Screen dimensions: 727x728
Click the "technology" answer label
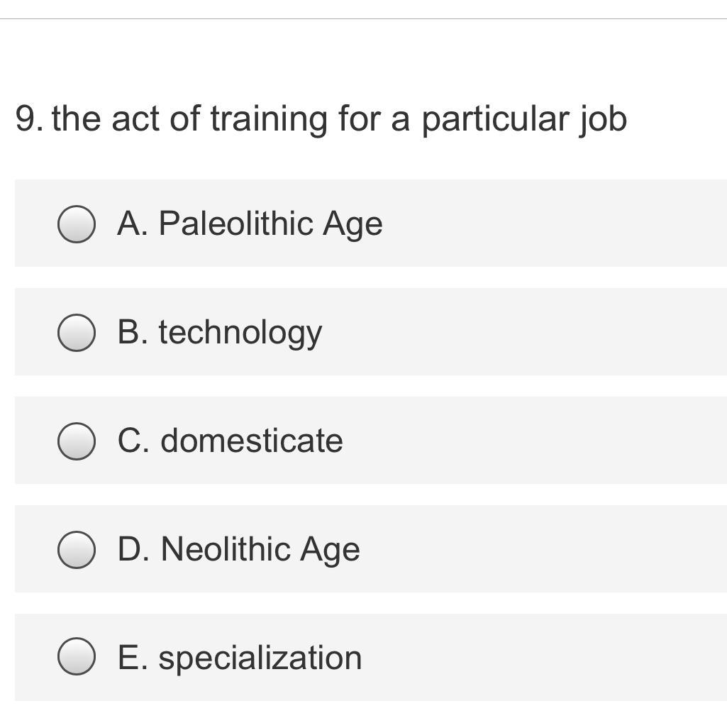point(240,333)
